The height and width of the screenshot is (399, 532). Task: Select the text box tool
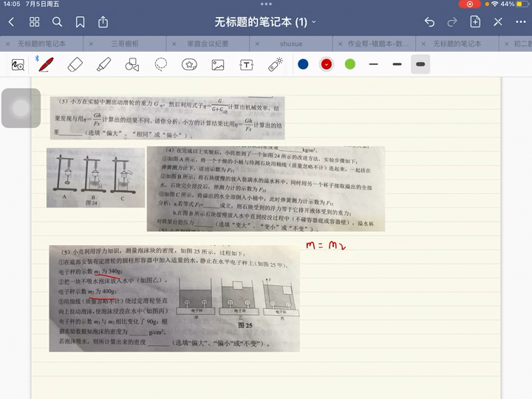246,65
